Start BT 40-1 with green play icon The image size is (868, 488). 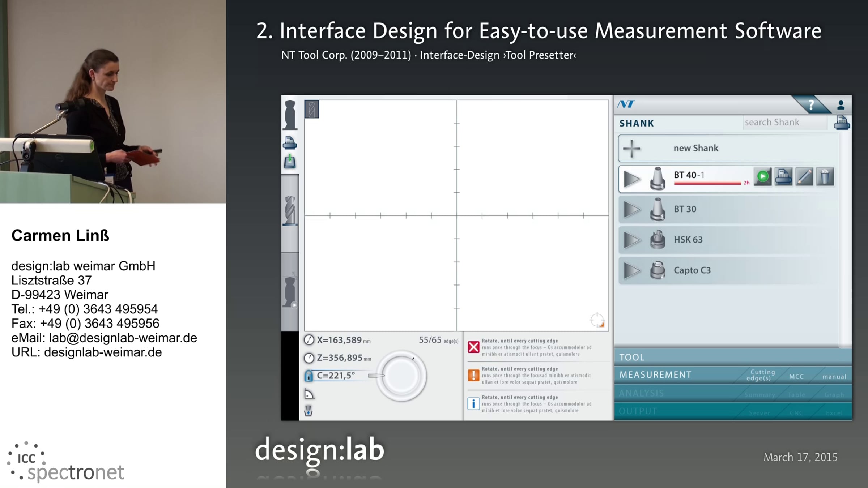[763, 176]
